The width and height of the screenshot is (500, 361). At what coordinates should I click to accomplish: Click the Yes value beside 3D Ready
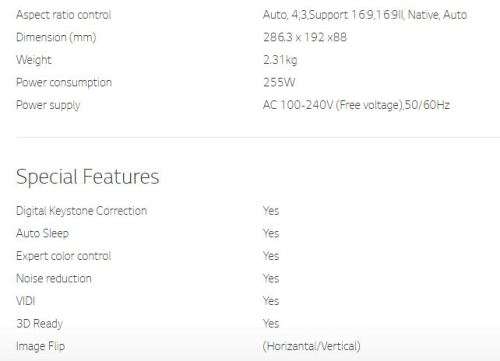coord(271,323)
